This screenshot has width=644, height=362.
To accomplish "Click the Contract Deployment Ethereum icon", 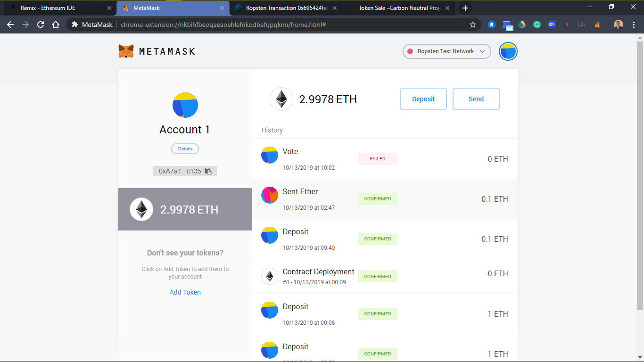I will click(270, 276).
